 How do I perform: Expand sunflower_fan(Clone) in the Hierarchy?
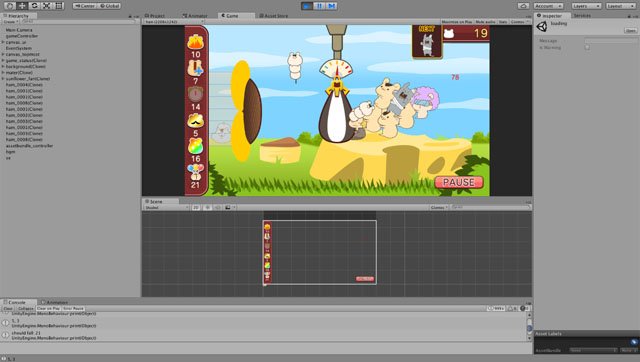[x=3, y=78]
